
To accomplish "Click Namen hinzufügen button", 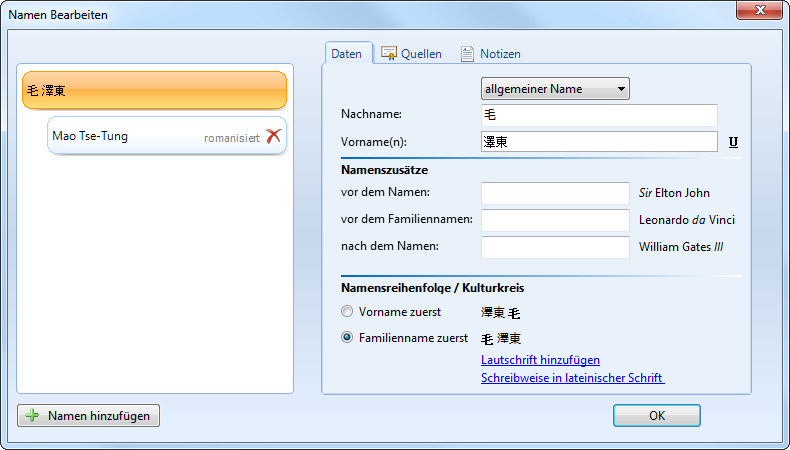I will coord(88,415).
